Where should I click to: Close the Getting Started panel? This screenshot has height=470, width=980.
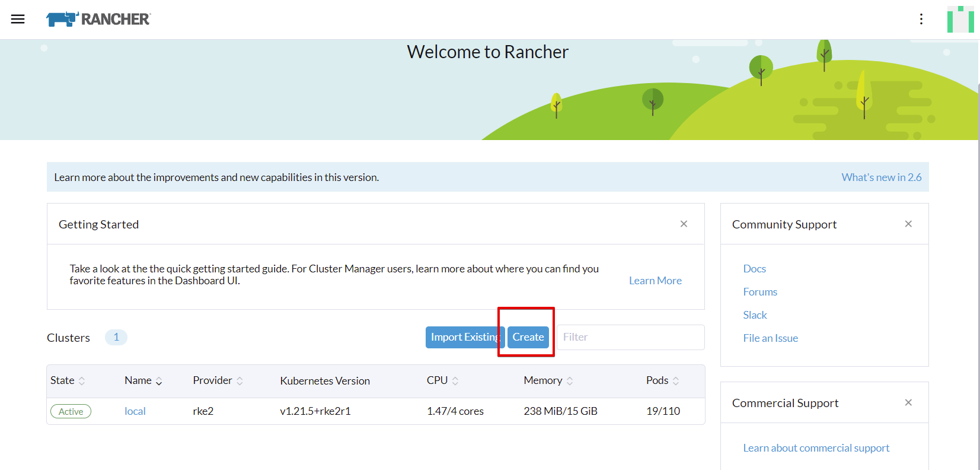pyautogui.click(x=684, y=224)
